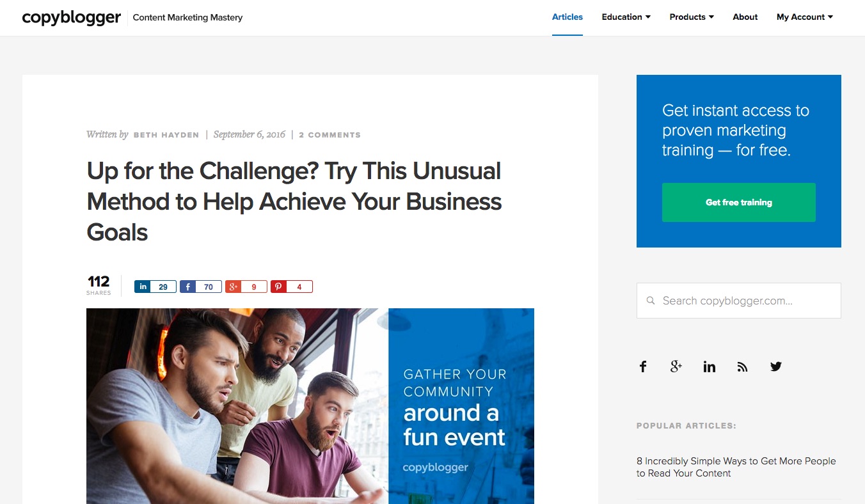Click the September 6, 2016 date
This screenshot has height=504, width=865.
[x=250, y=134]
